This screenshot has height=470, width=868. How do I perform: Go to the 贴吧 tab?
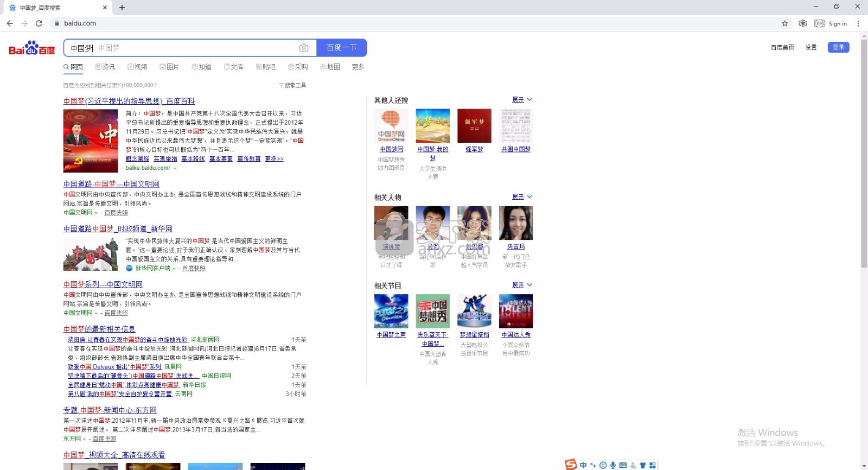coord(266,67)
